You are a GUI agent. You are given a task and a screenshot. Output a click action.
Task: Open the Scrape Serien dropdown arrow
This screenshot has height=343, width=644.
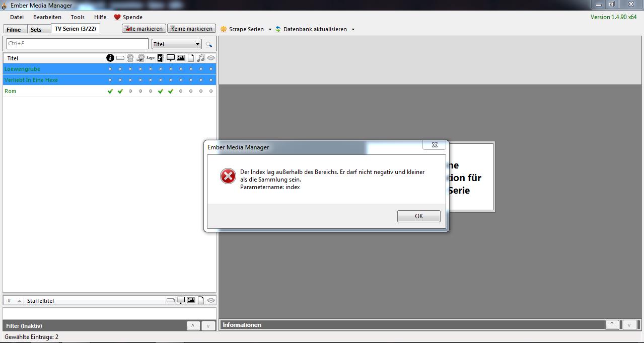(270, 29)
